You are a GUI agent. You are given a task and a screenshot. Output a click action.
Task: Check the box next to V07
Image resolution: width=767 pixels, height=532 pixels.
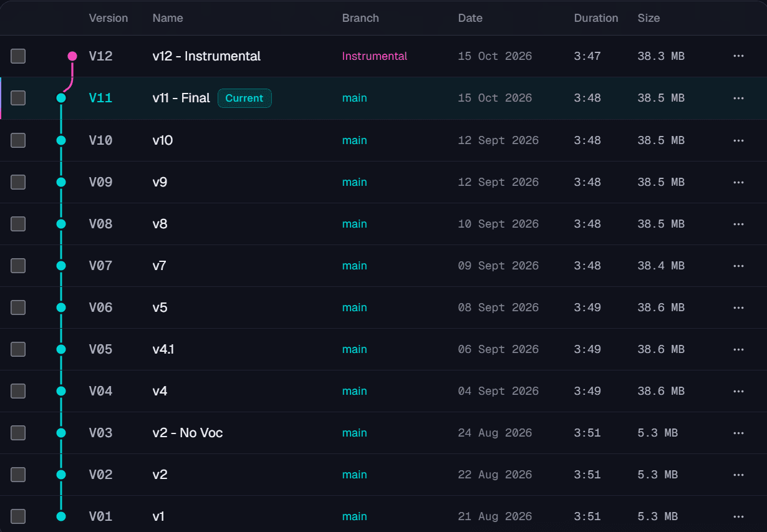tap(18, 266)
